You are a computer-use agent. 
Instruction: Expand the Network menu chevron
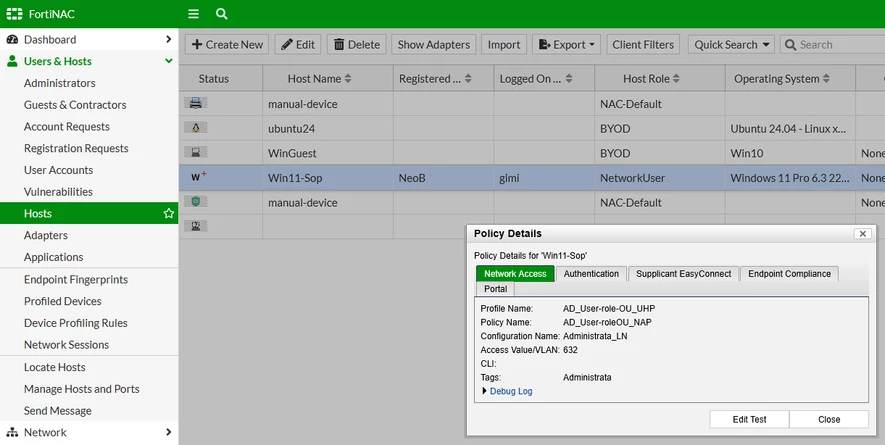click(x=168, y=432)
